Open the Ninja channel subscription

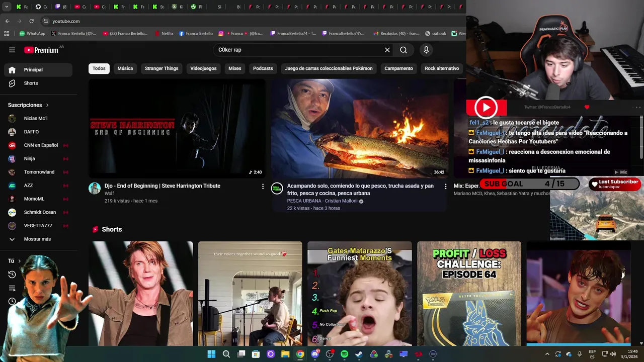pos(38,158)
